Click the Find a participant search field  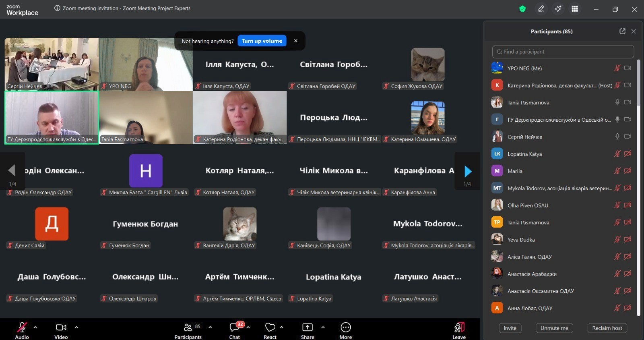563,52
